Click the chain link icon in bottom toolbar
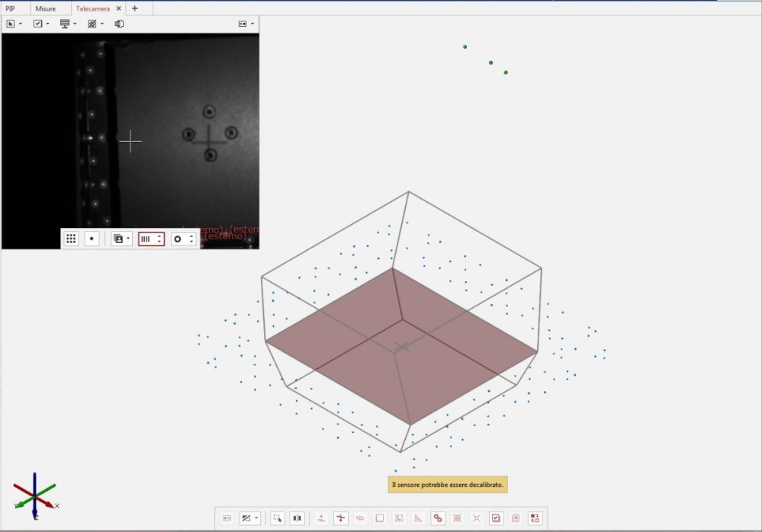Image resolution: width=762 pixels, height=532 pixels. pos(438,518)
